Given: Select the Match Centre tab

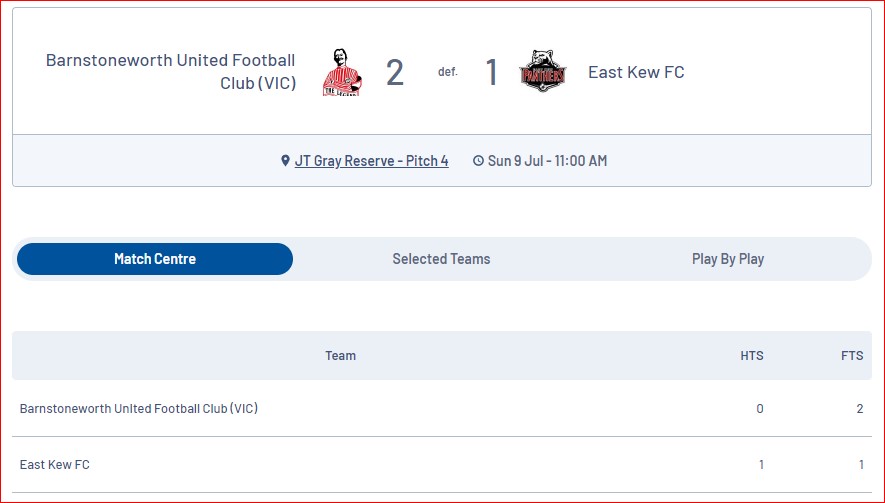Looking at the screenshot, I should 155,259.
